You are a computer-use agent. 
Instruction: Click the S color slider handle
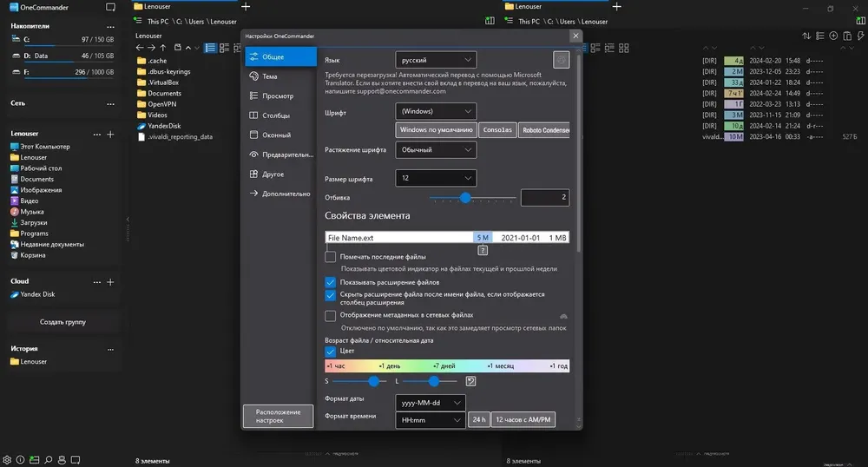373,381
